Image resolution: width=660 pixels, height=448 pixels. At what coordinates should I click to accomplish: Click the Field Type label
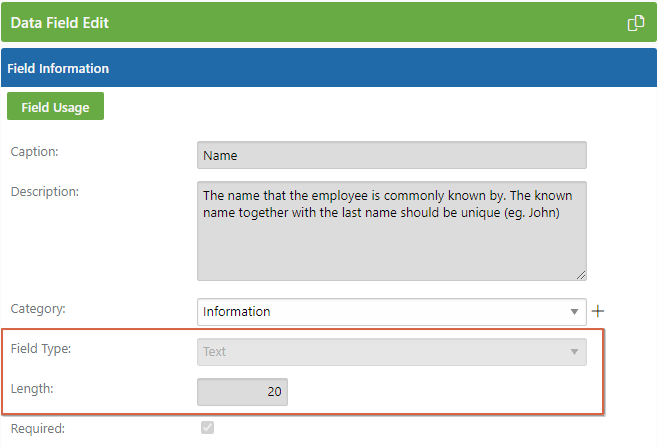pyautogui.click(x=41, y=349)
